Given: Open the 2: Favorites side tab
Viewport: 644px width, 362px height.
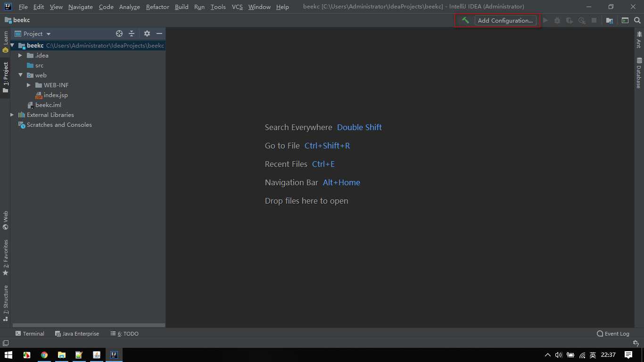Looking at the screenshot, I should click(x=5, y=257).
